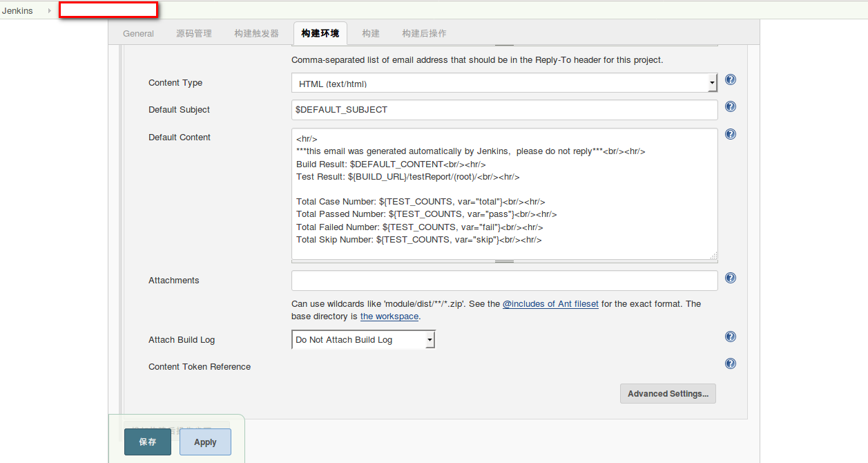Open the workspace link

click(389, 316)
